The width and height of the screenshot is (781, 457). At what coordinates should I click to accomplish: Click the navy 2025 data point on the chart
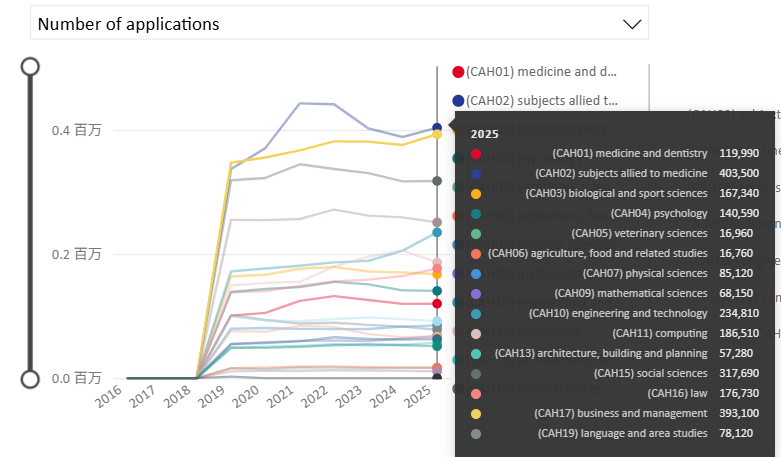coord(437,128)
